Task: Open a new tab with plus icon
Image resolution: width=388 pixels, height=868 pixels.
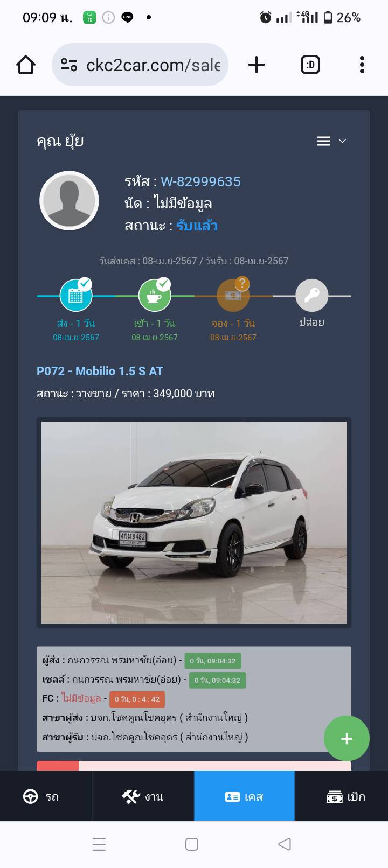Action: coord(257,65)
